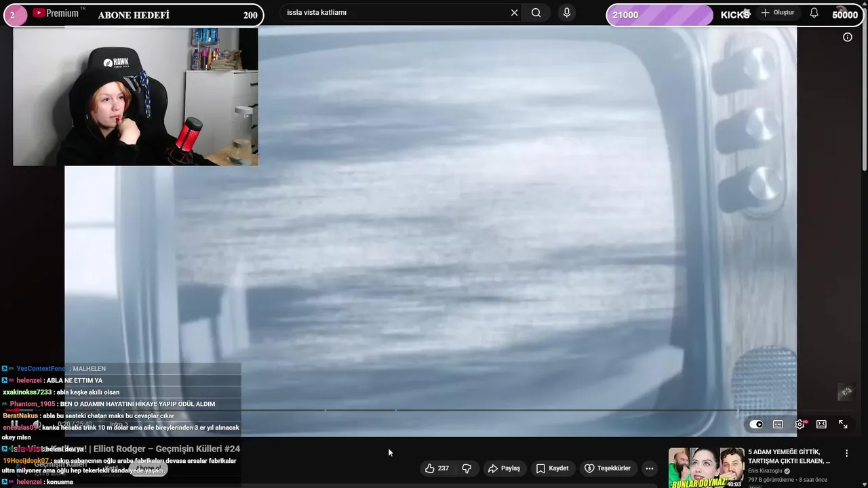Open the 5 ADAM YEMEĞE GİTTİK video title
Screen dimensions: 868x488
coord(789,456)
